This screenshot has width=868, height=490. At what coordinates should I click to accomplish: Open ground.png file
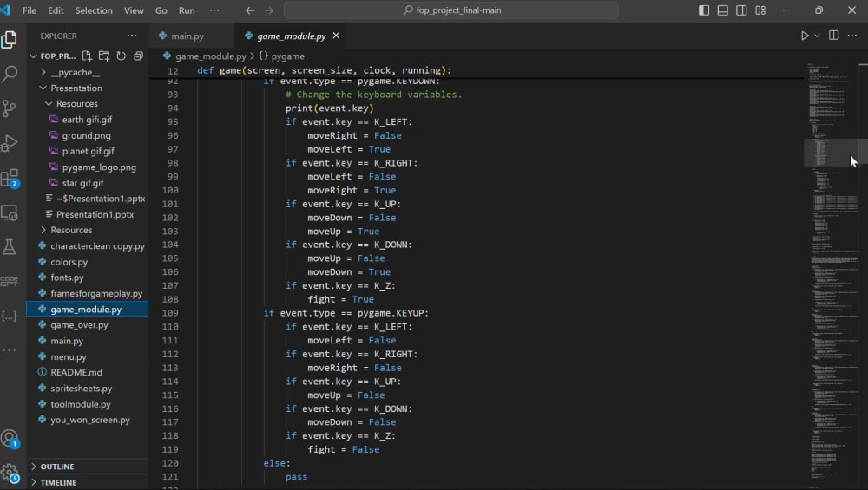coord(86,135)
